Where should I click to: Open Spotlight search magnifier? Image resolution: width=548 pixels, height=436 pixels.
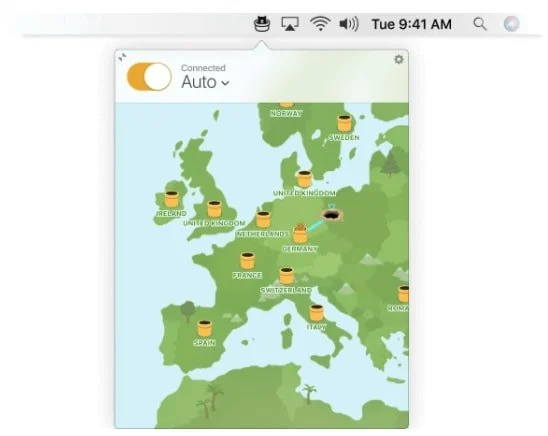point(480,24)
